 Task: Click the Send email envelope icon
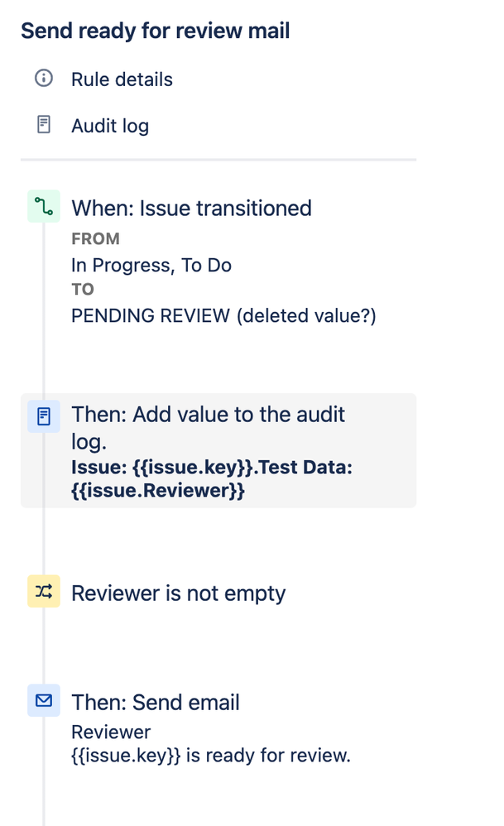[44, 700]
